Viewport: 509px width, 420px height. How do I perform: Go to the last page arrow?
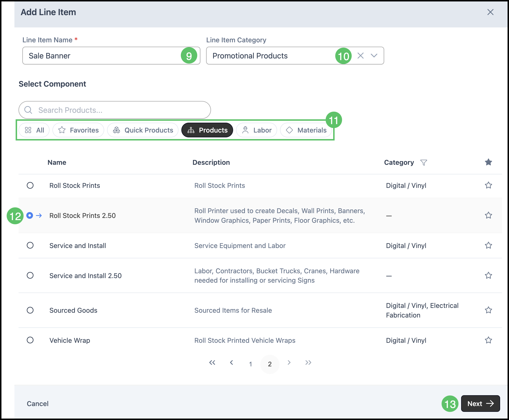click(x=308, y=363)
